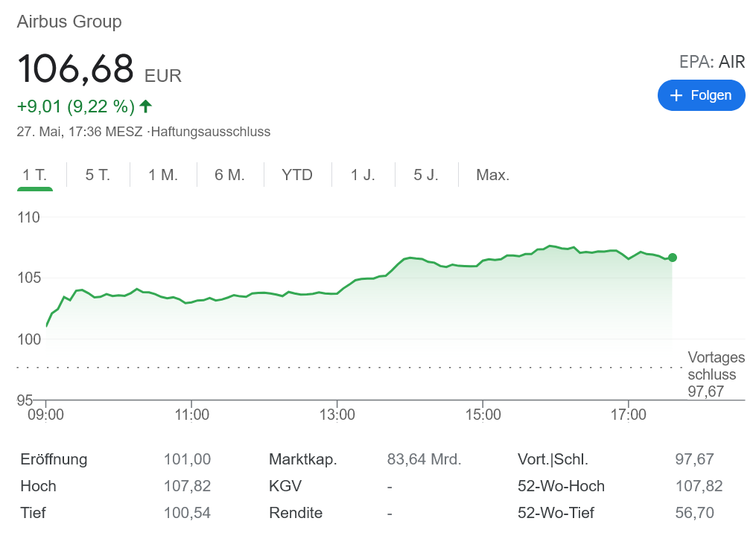Select the YTD tab
The width and height of the screenshot is (756, 559).
pyautogui.click(x=297, y=175)
